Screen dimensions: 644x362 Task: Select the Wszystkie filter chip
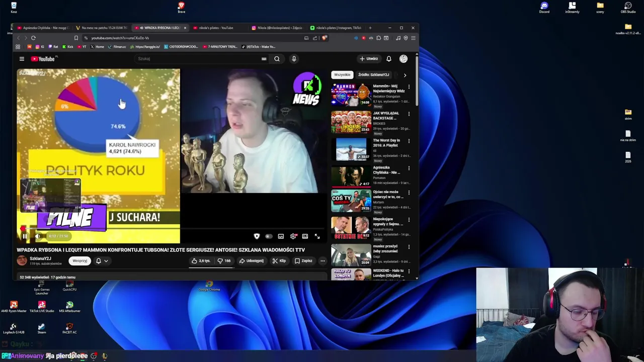(342, 75)
